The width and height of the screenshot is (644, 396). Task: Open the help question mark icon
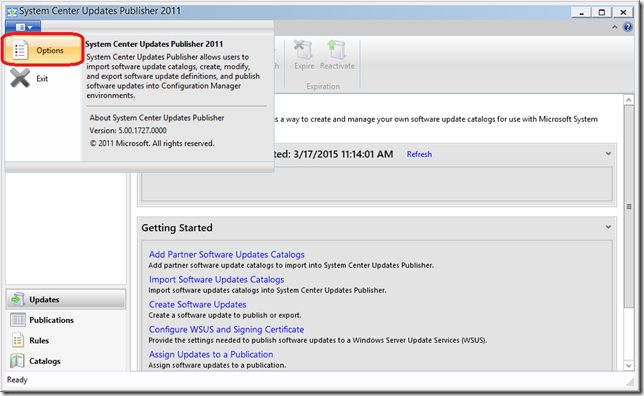628,27
